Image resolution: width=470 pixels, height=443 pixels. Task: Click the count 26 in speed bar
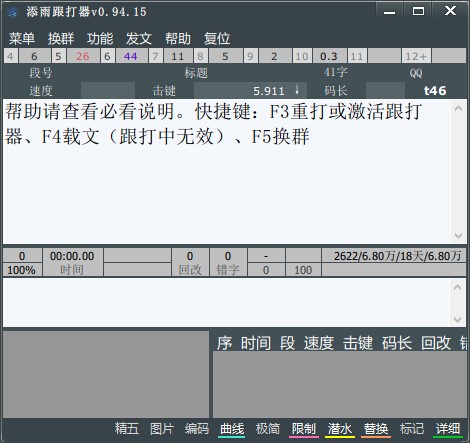(83, 56)
